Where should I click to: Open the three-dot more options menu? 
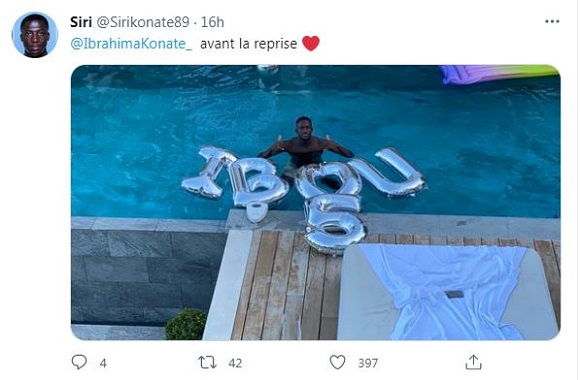click(x=552, y=21)
